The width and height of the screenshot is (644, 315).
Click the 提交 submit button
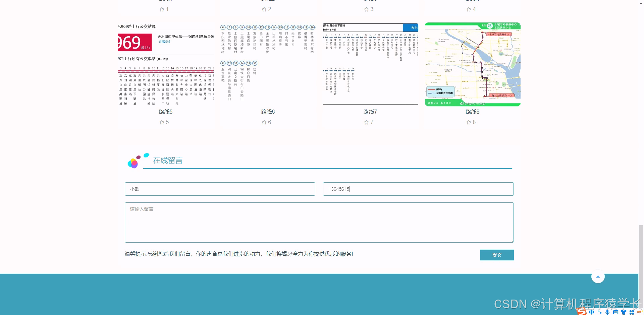[497, 255]
